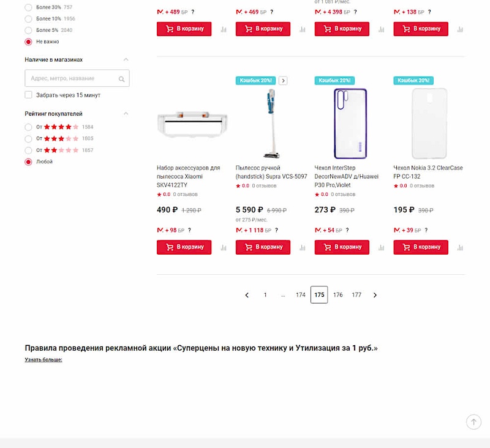Click search magnifier in store availability field
Image resolution: width=490 pixels, height=448 pixels.
click(122, 79)
